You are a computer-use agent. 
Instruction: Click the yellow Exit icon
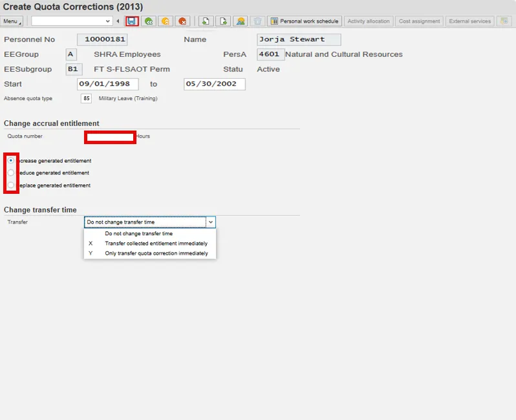(x=166, y=21)
